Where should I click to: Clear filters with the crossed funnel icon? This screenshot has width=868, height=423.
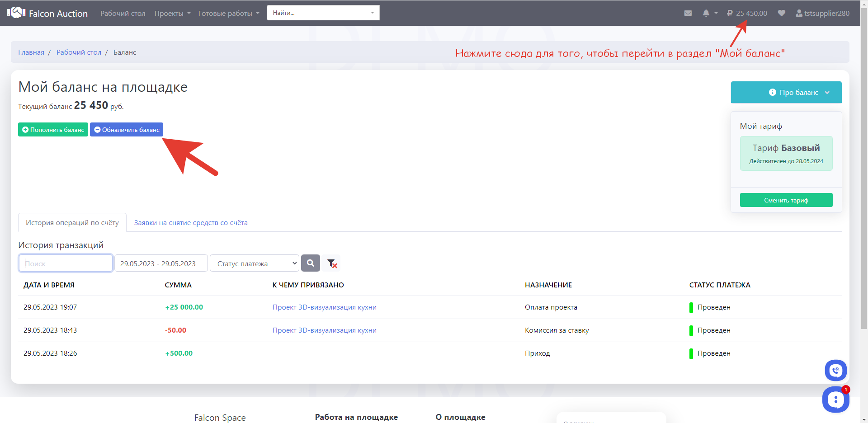pyautogui.click(x=332, y=263)
